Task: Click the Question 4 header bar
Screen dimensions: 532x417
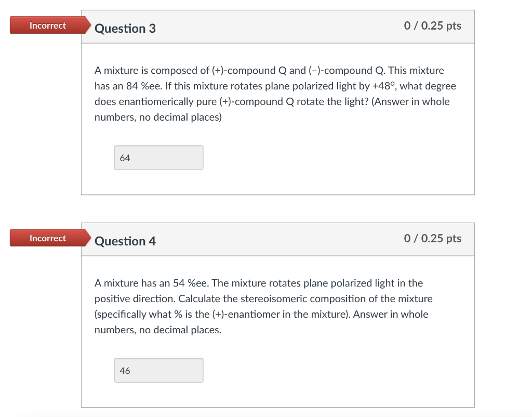Action: tap(278, 239)
